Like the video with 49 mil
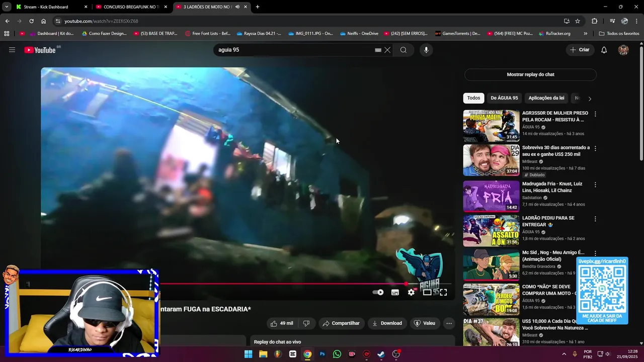Screen dimensions: 644x362 pyautogui.click(x=282, y=323)
